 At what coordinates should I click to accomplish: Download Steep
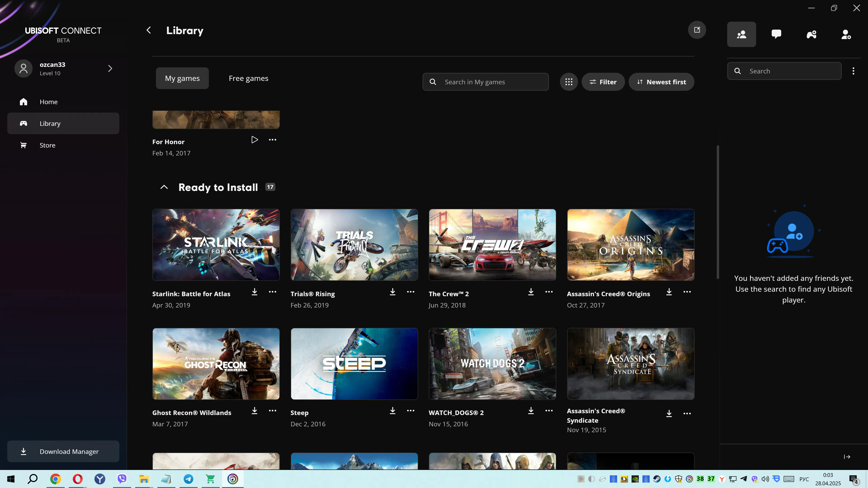click(x=393, y=411)
